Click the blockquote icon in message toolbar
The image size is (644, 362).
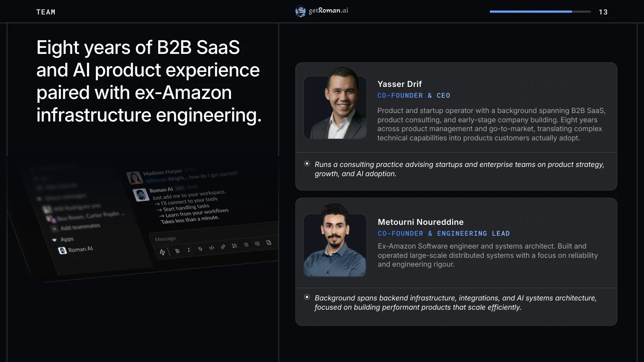(257, 243)
